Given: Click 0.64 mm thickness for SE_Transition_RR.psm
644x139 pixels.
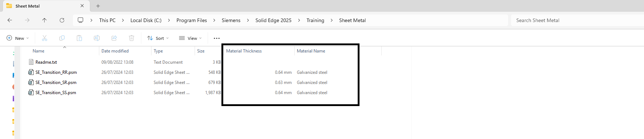Looking at the screenshot, I should pyautogui.click(x=283, y=72).
